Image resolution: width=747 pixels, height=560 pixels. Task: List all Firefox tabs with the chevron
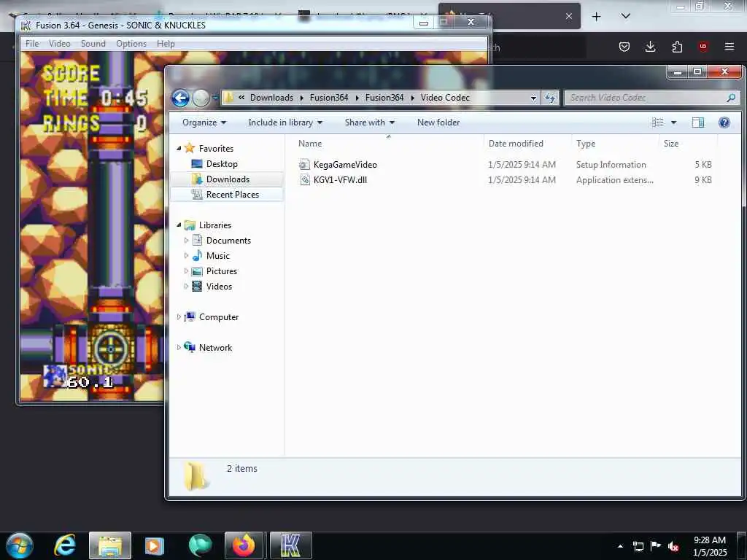(x=626, y=16)
